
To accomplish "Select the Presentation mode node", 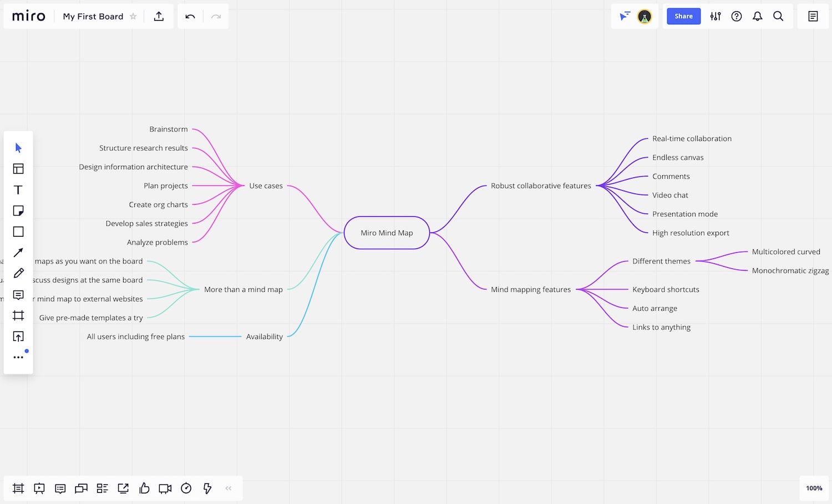I will coord(685,214).
